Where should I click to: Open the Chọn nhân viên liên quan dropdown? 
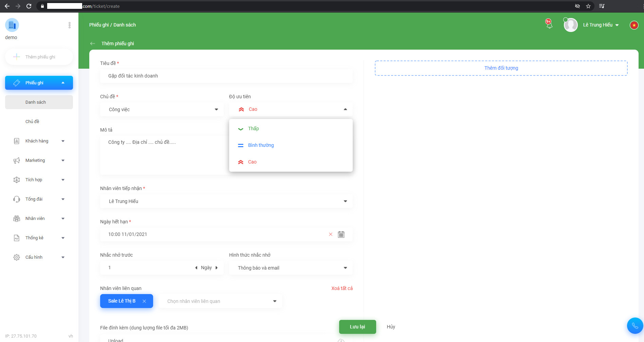220,301
